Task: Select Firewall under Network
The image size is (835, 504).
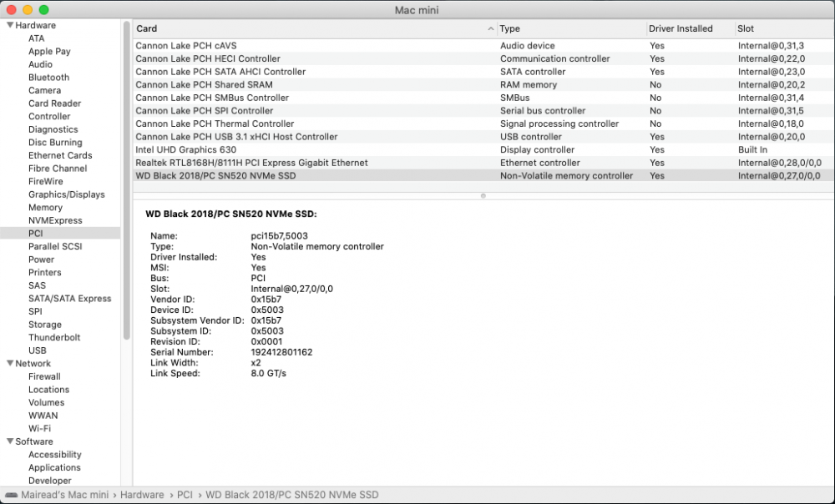Action: coord(45,376)
